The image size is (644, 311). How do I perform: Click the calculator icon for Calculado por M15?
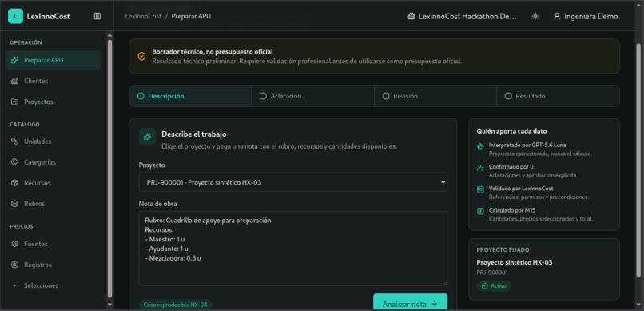pos(480,211)
